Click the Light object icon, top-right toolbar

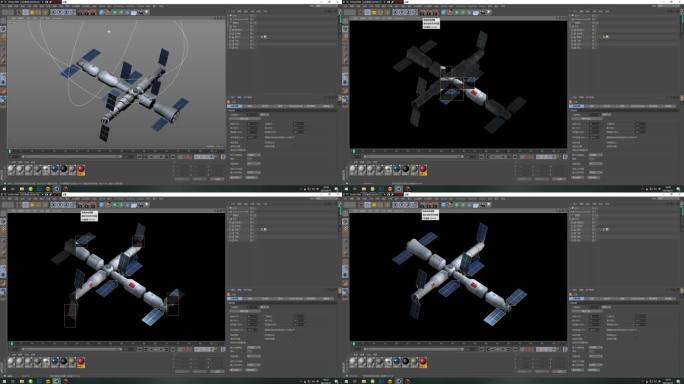[x=489, y=12]
